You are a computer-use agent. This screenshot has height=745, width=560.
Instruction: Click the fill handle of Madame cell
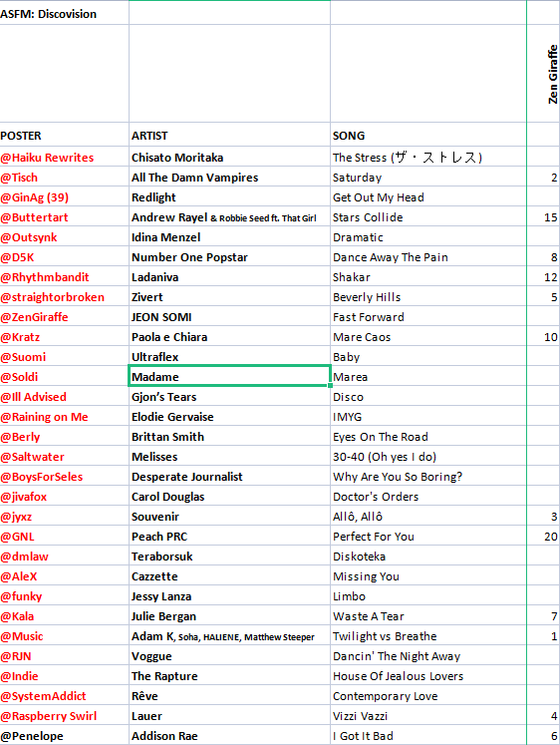tap(330, 385)
